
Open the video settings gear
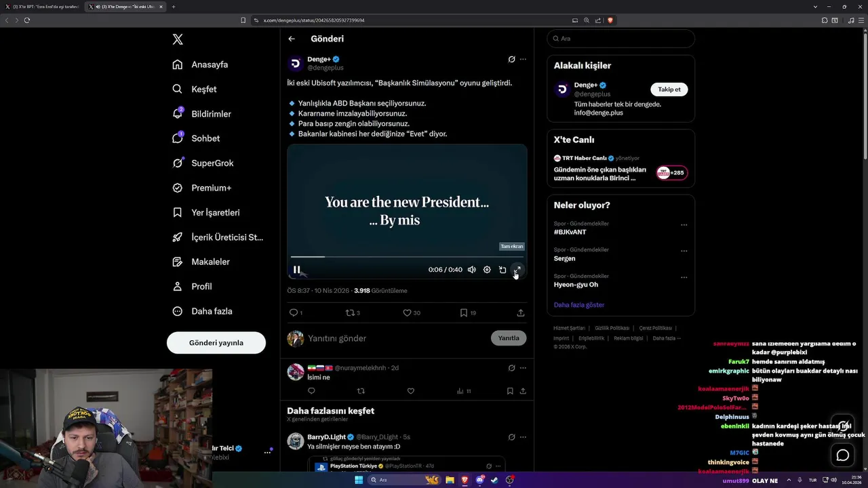point(487,270)
